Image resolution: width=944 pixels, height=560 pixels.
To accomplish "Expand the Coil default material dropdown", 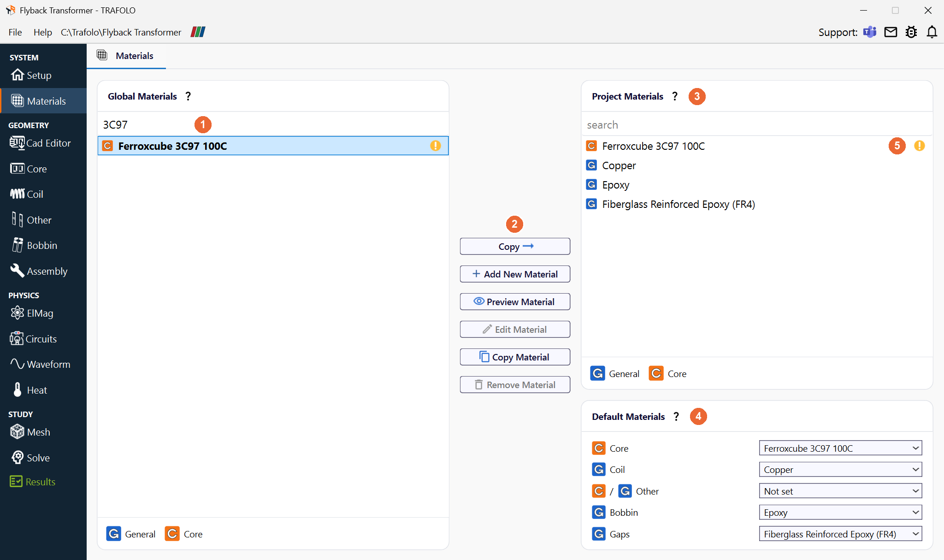I will click(x=840, y=470).
